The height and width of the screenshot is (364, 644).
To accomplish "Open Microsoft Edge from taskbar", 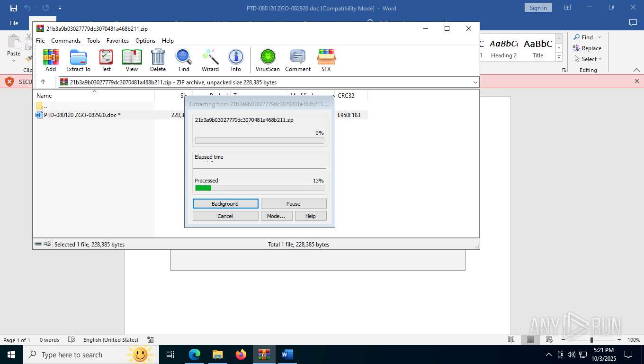I will click(195, 355).
